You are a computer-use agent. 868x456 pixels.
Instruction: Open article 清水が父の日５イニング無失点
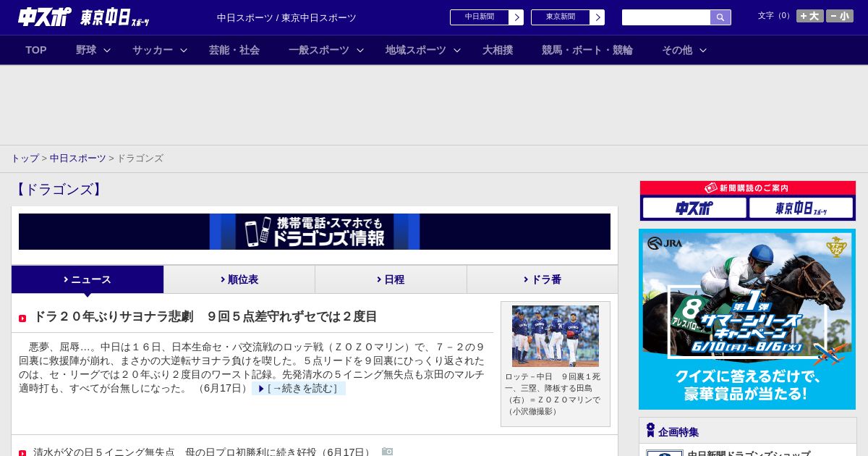coord(202,452)
